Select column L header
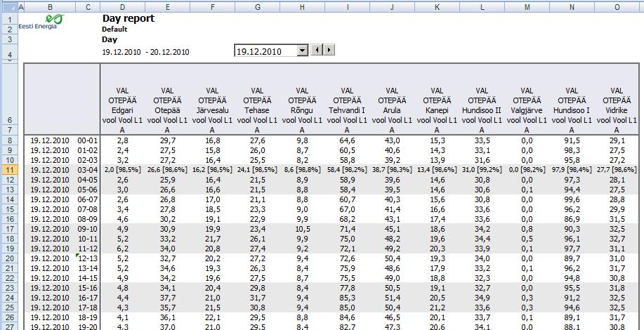644x330 pixels. tap(482, 8)
